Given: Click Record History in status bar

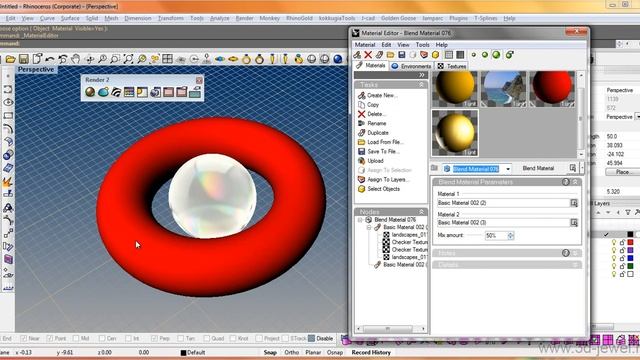Looking at the screenshot, I should point(371,352).
